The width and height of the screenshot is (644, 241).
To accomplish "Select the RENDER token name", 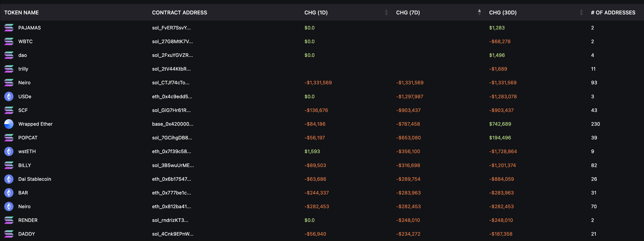I will point(28,220).
